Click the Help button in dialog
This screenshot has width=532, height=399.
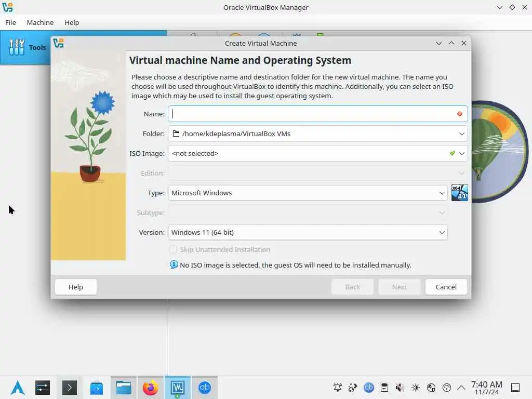(x=76, y=287)
